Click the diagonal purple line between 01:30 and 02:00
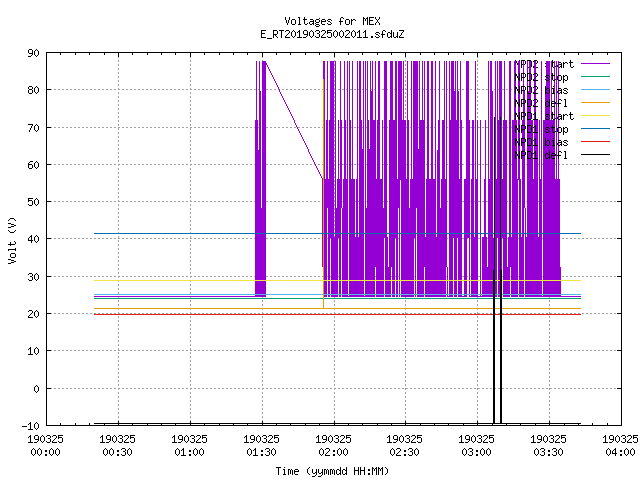Image resolution: width=640 pixels, height=480 pixels. [x=294, y=120]
